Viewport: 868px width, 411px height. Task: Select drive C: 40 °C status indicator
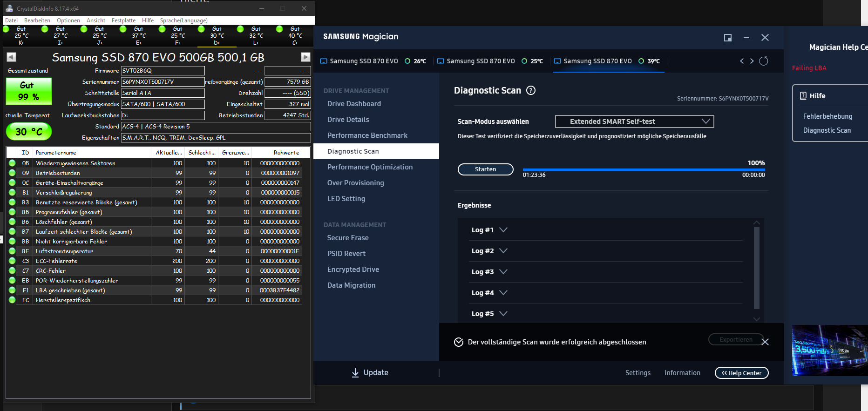(x=280, y=29)
